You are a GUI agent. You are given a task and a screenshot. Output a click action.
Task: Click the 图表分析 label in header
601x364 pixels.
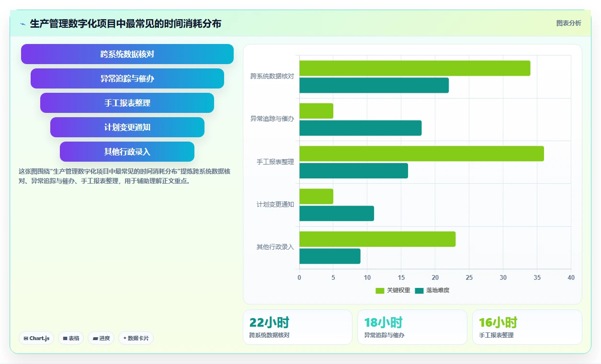(x=568, y=23)
